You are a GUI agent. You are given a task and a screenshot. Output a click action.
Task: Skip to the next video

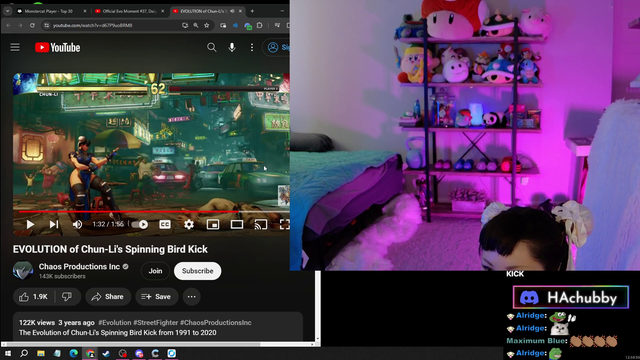[x=53, y=224]
